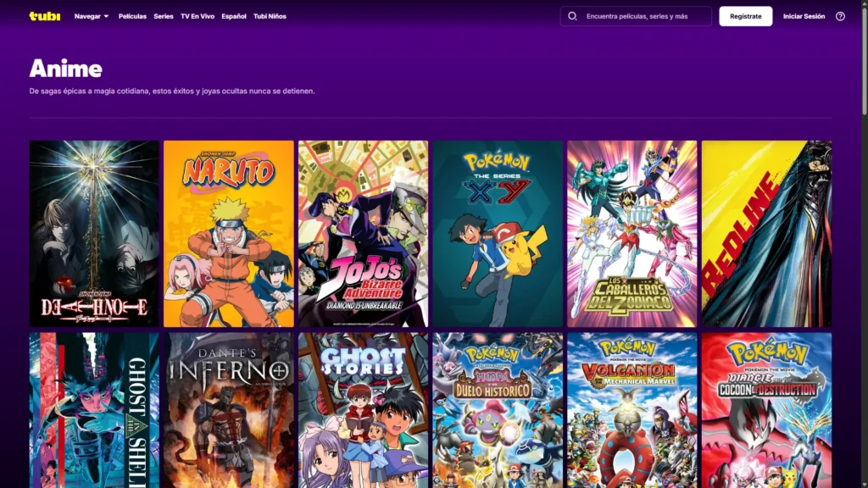Click the Tubi logo

[x=44, y=16]
